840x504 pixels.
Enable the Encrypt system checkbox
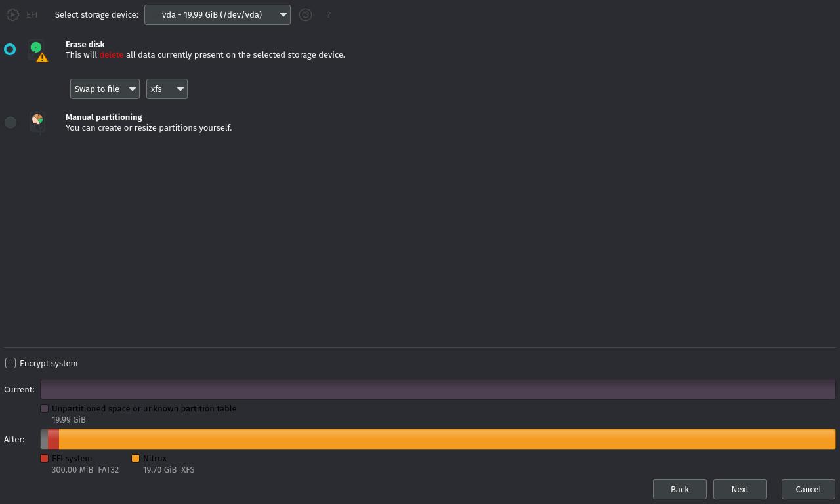10,363
